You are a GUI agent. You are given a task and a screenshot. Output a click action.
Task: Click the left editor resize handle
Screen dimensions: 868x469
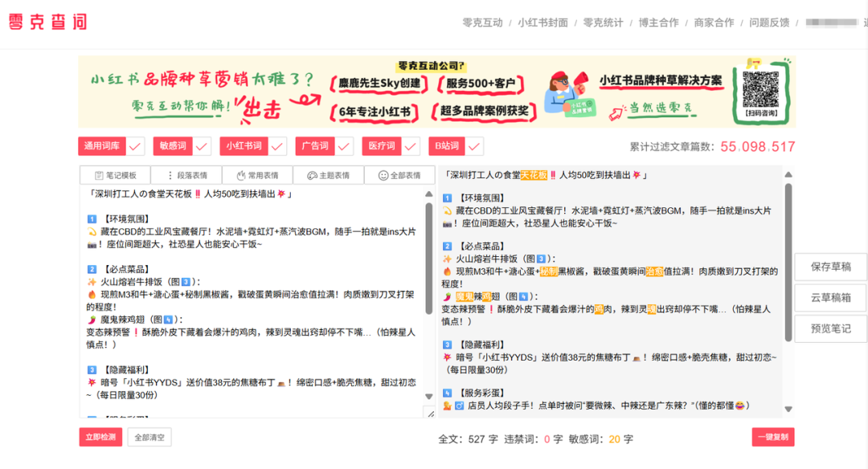(430, 413)
